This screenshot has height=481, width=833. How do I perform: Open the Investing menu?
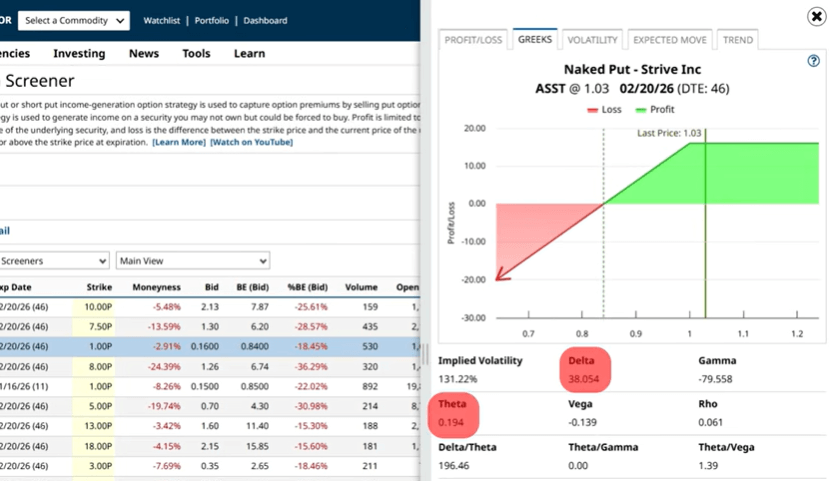pyautogui.click(x=79, y=53)
